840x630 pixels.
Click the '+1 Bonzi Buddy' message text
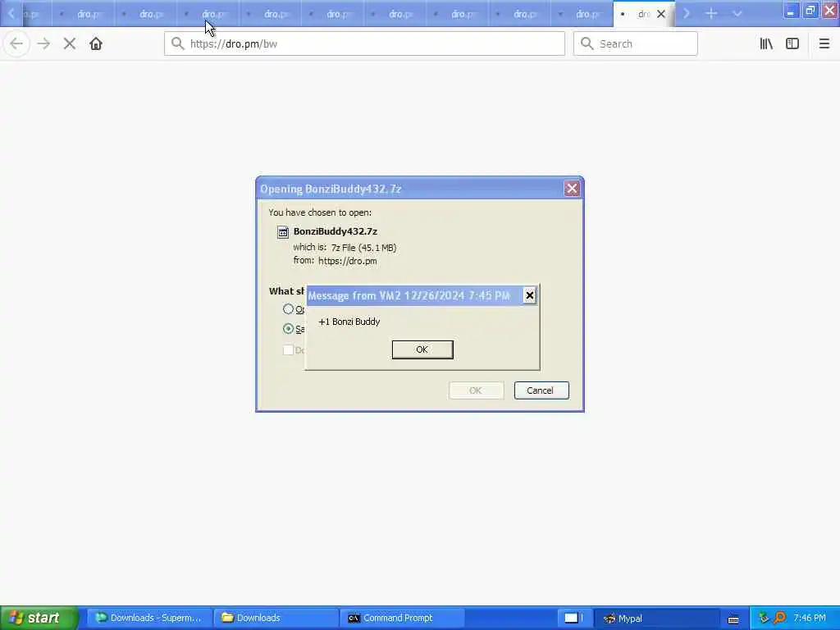point(349,322)
